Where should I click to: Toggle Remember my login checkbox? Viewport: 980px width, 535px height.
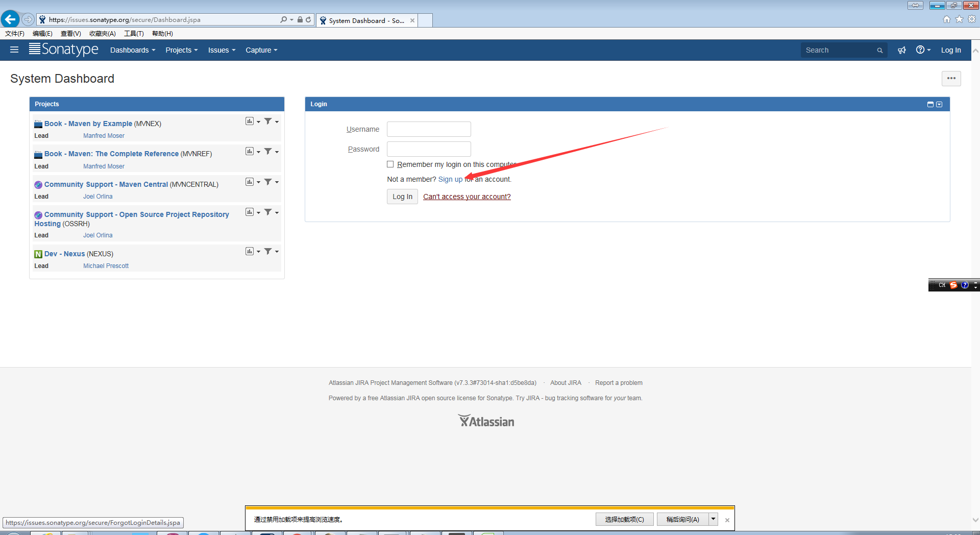point(390,164)
